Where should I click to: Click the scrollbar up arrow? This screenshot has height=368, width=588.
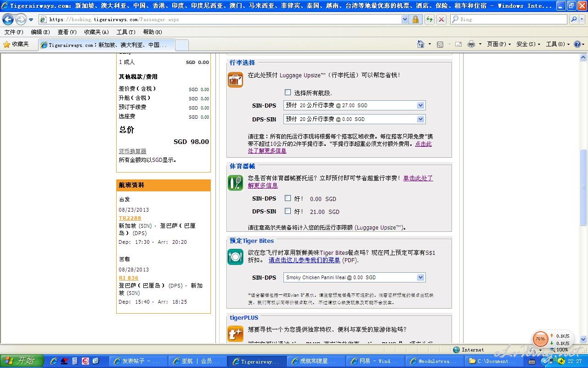(x=583, y=57)
